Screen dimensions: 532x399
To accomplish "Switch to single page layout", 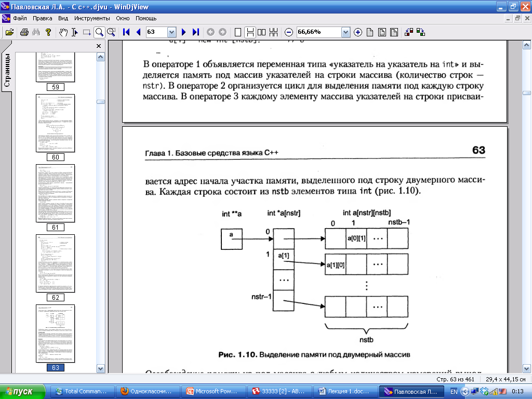I will (x=238, y=32).
